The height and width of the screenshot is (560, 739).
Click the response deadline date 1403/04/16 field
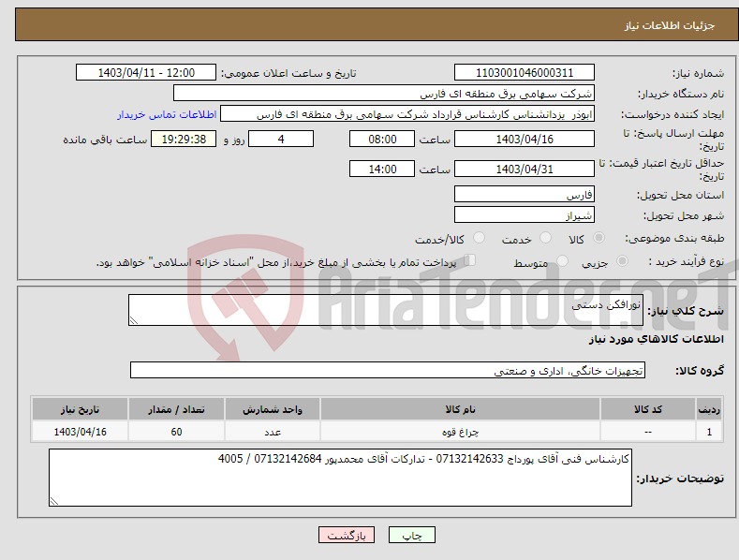pyautogui.click(x=525, y=139)
